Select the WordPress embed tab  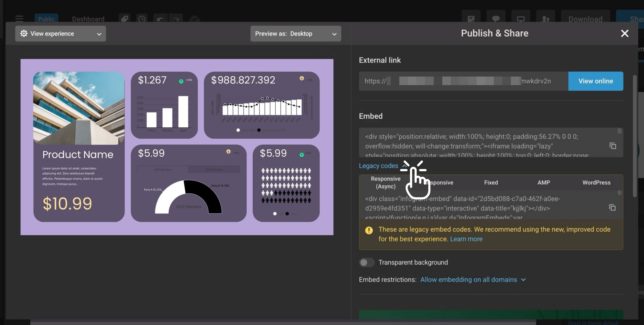coord(596,182)
